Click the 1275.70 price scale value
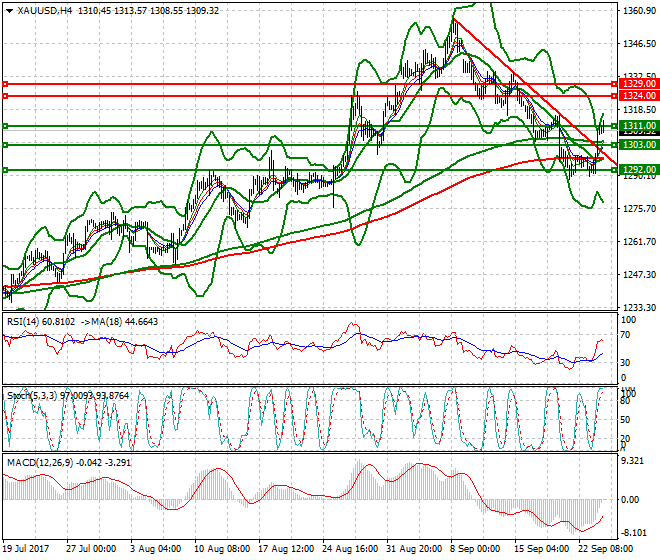The width and height of the screenshot is (660, 560). pyautogui.click(x=639, y=208)
